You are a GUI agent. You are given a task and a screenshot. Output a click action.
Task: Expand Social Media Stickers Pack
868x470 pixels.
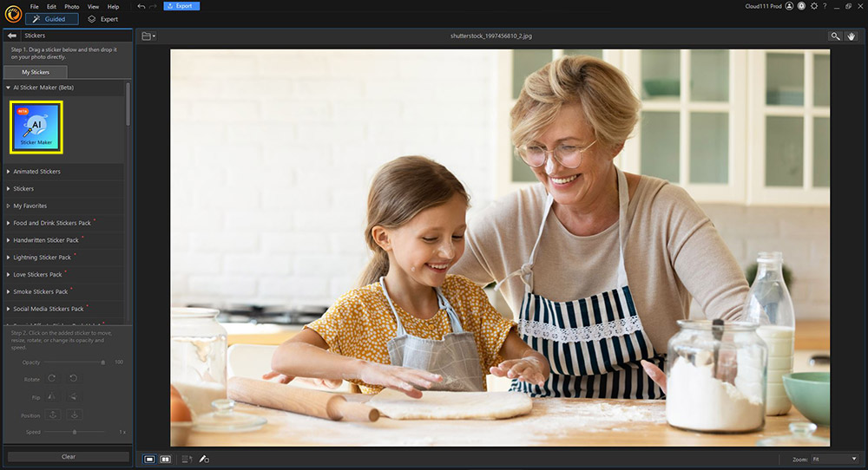(64, 309)
